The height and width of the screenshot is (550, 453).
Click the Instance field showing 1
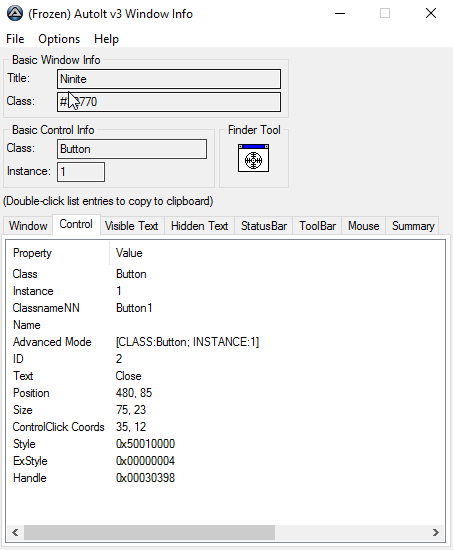point(81,172)
